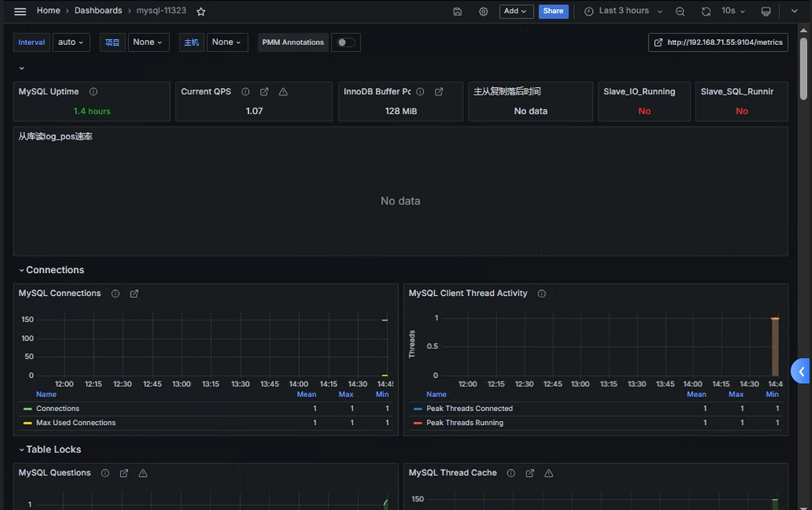View the alert icon on the Current QPS panel

(283, 92)
